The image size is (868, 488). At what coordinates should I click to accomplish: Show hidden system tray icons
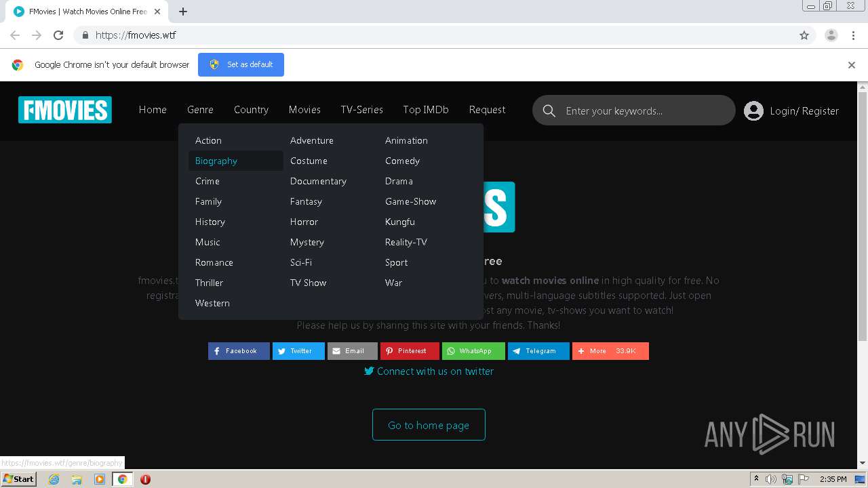[756, 479]
